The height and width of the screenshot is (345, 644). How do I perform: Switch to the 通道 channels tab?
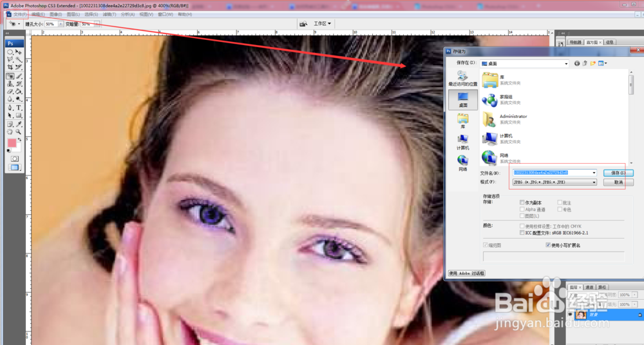tap(589, 287)
